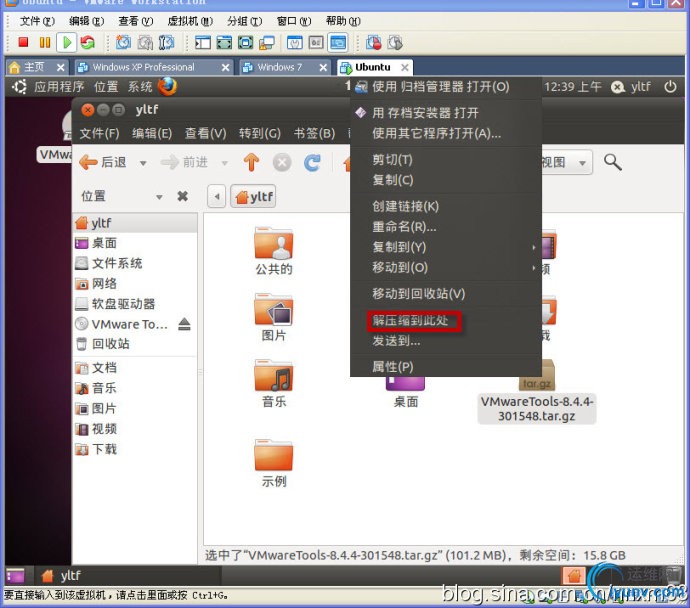Image resolution: width=690 pixels, height=608 pixels.
Task: Open the 公共的 folder
Action: 273,252
